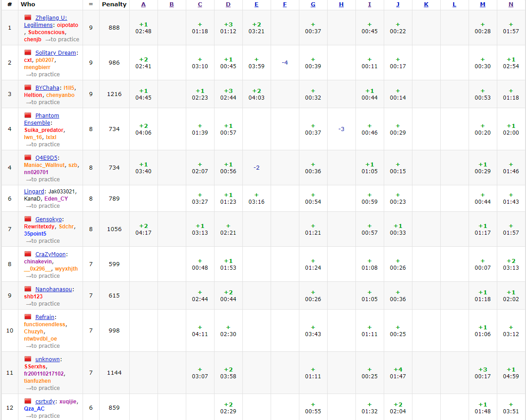Click the flag icon beside CraZyMoon
Viewport: 526px width, 420px height.
(28, 254)
